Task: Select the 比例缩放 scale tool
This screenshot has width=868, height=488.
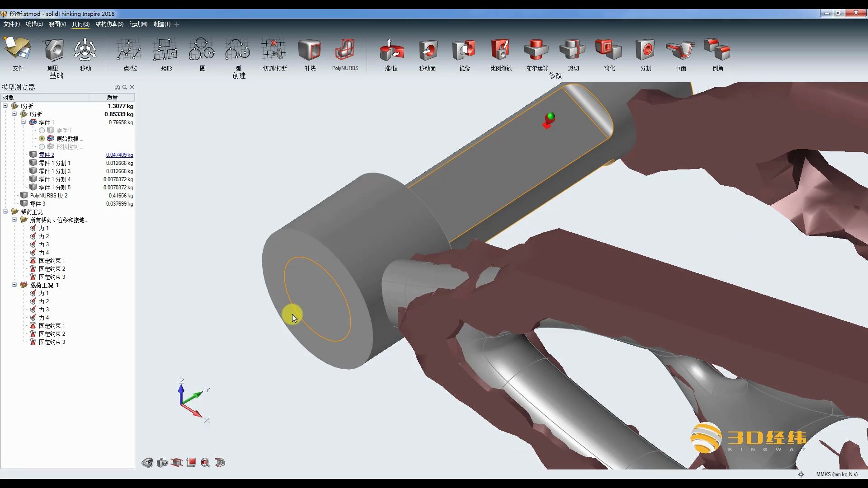Action: [x=500, y=50]
